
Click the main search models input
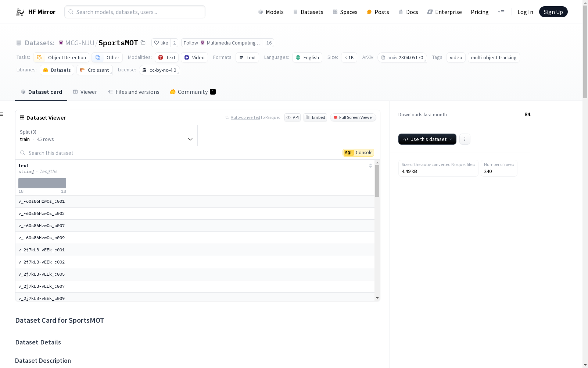click(x=135, y=12)
